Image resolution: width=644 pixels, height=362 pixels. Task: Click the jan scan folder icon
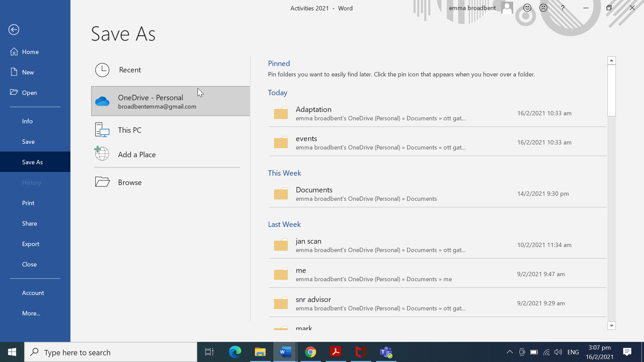pos(281,245)
